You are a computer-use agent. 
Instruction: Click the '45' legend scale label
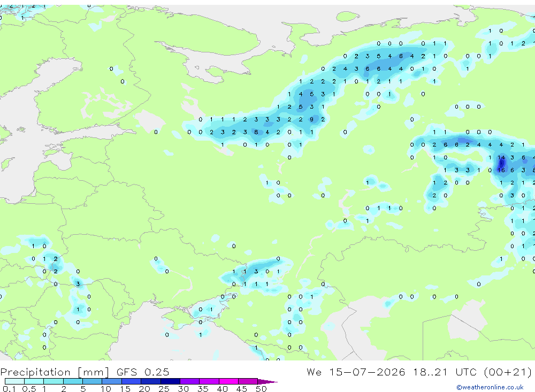[242, 389]
